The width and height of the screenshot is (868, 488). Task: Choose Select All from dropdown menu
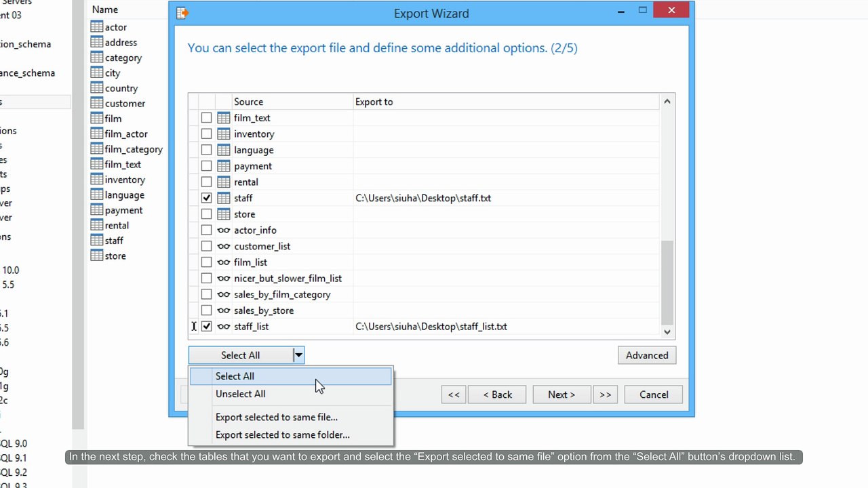(291, 376)
